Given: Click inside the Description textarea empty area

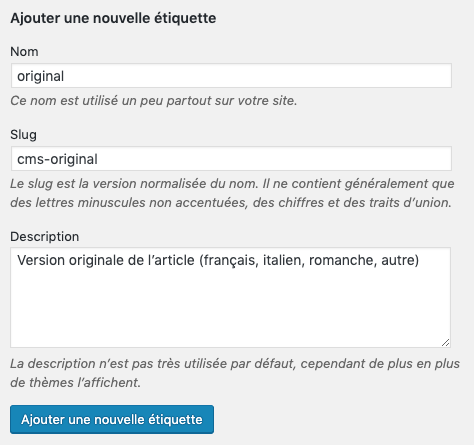Looking at the screenshot, I should tap(231, 307).
